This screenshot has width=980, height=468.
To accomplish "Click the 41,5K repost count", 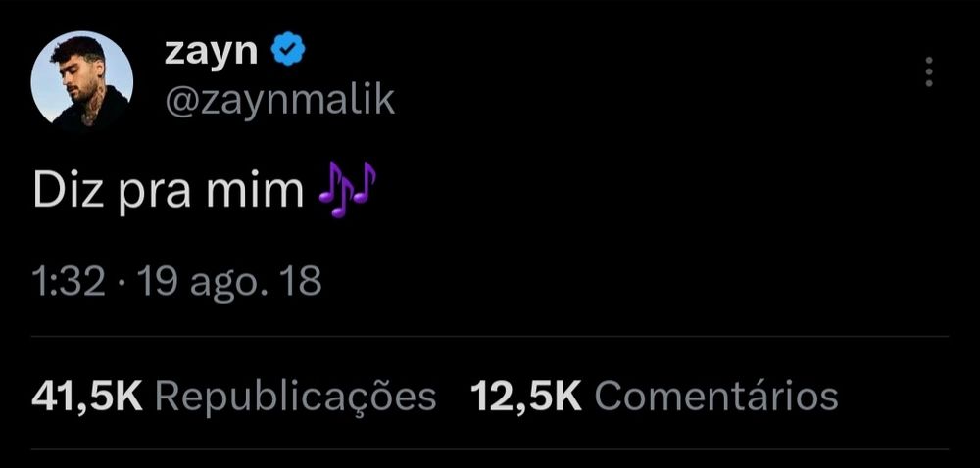I will click(x=87, y=397).
